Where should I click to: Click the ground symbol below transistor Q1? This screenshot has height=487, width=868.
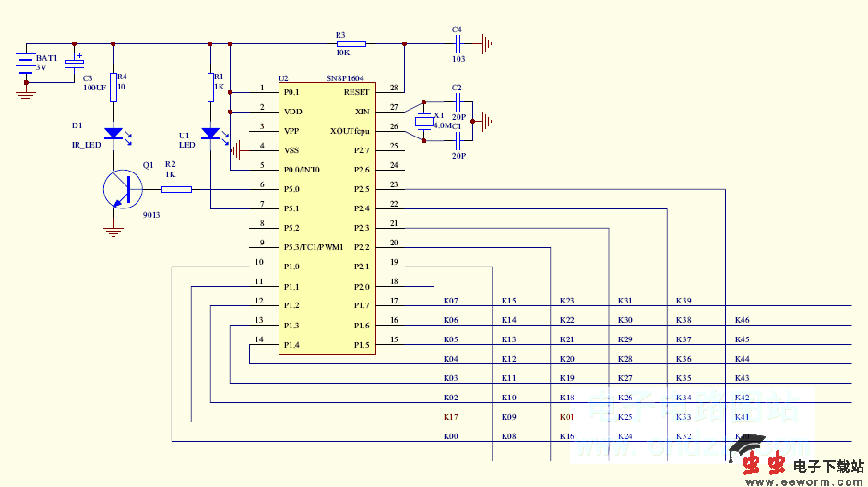pos(113,232)
